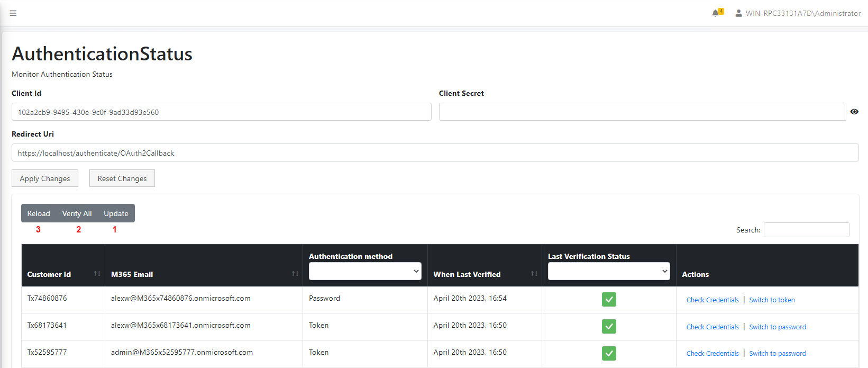Click green verification checkmark for Tx74860876
Screen dimensions: 868x368
(x=609, y=300)
